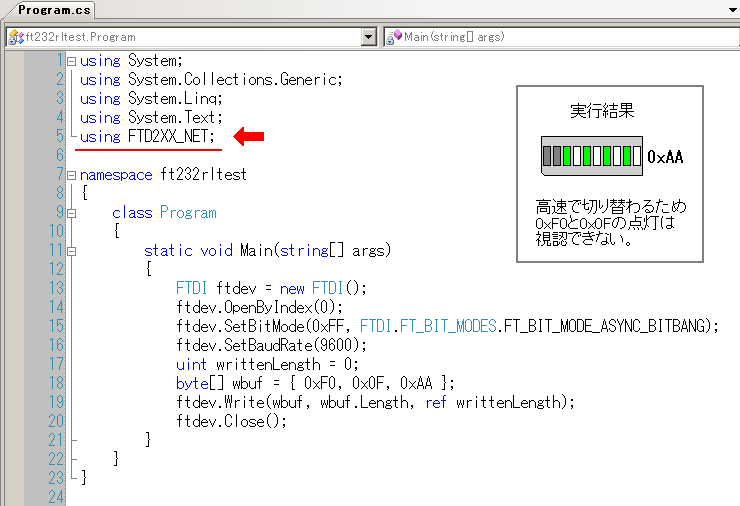Screen dimensions: 740x506
Task: Open the ft232rltest.Program class dropdown arrow
Action: point(369,37)
